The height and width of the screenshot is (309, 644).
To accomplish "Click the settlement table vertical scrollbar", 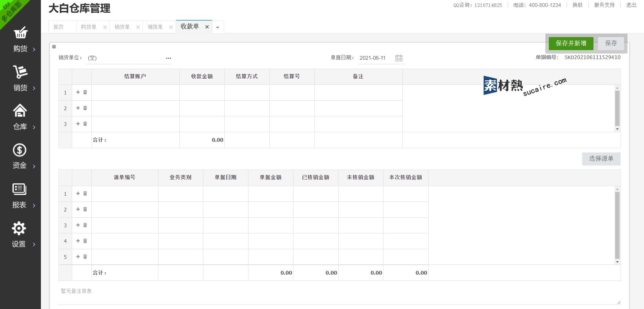I will tap(617, 108).
